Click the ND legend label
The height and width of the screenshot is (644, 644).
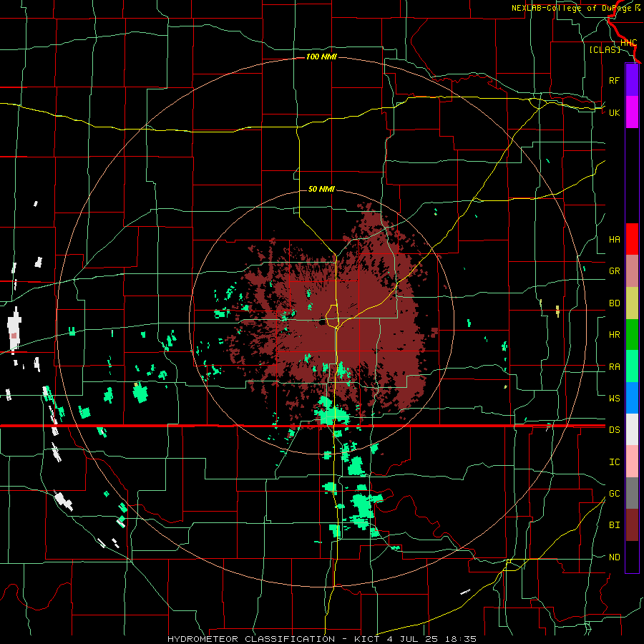coord(615,557)
